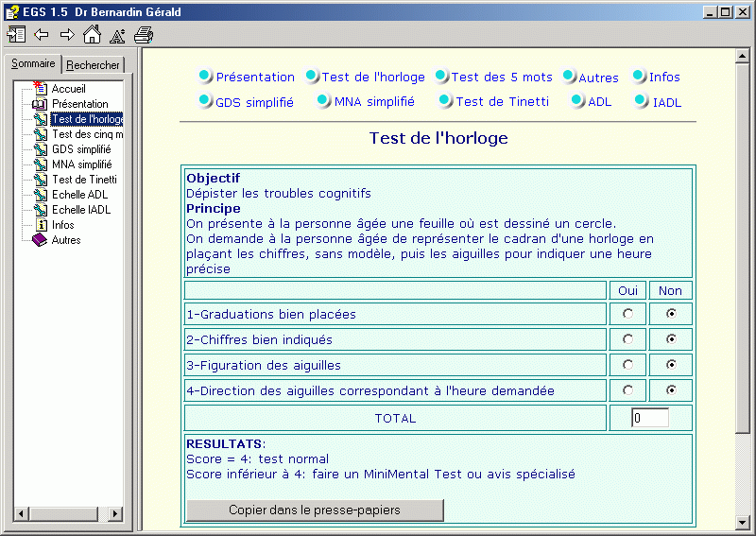This screenshot has height=536, width=756.
Task: Click the cyan bullet beside ADL link
Action: click(x=576, y=100)
